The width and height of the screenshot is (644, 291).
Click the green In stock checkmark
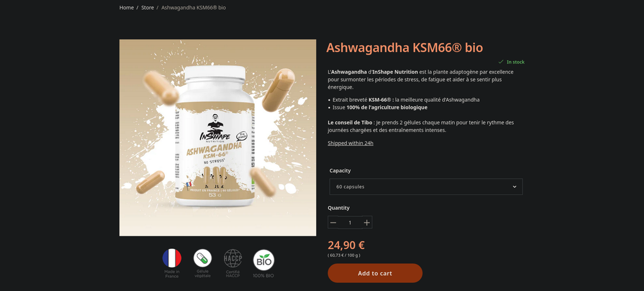pos(501,62)
